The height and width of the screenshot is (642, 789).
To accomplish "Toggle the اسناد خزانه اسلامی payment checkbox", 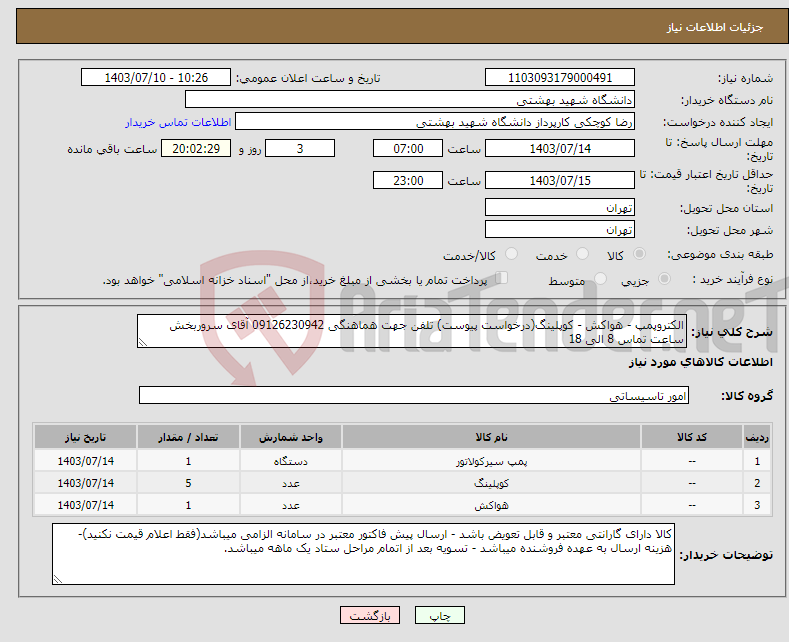I will (x=502, y=278).
